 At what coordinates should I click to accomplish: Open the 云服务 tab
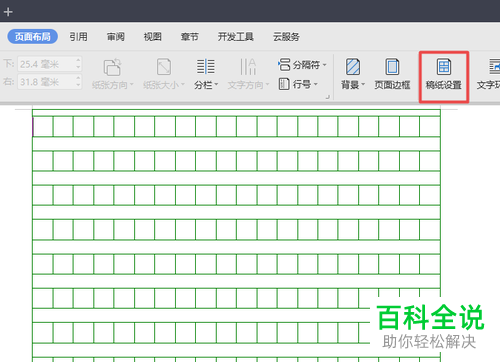(286, 37)
